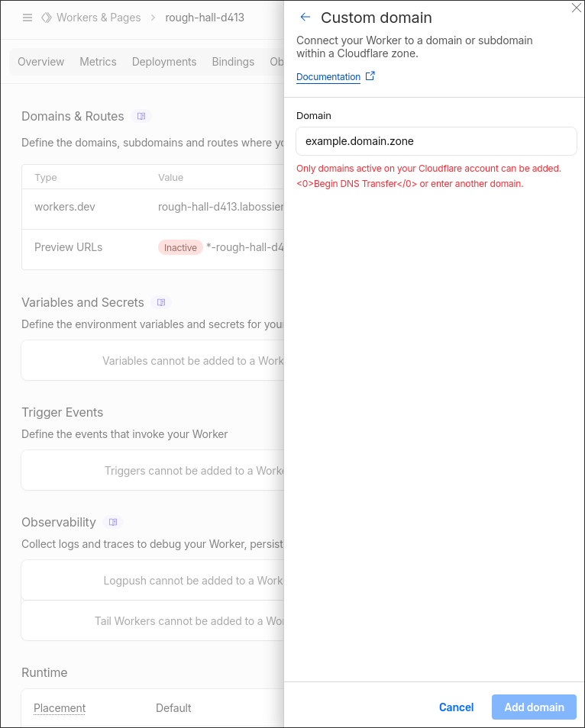
Task: Click the Workers & Pages breadcrumb
Action: coord(99,18)
